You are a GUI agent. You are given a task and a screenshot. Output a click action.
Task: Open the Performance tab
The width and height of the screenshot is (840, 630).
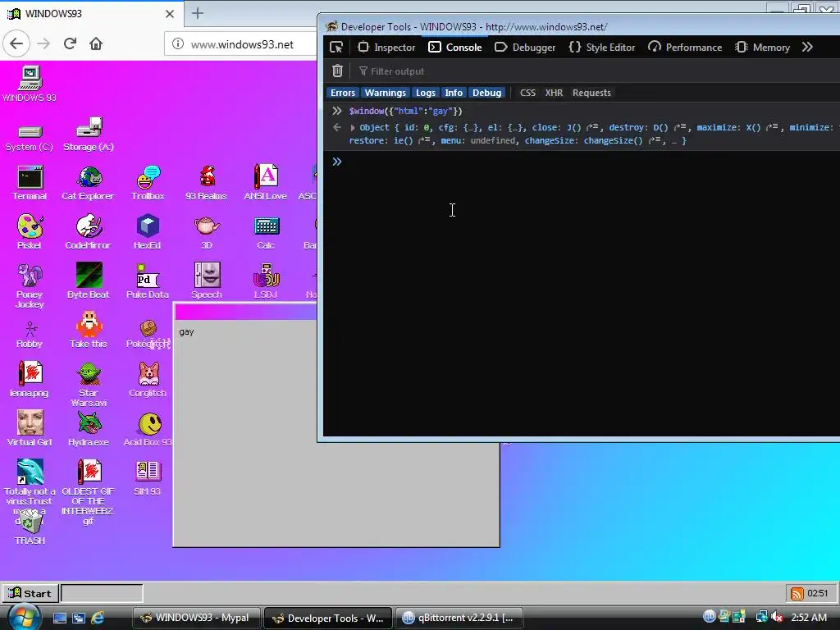tap(685, 47)
